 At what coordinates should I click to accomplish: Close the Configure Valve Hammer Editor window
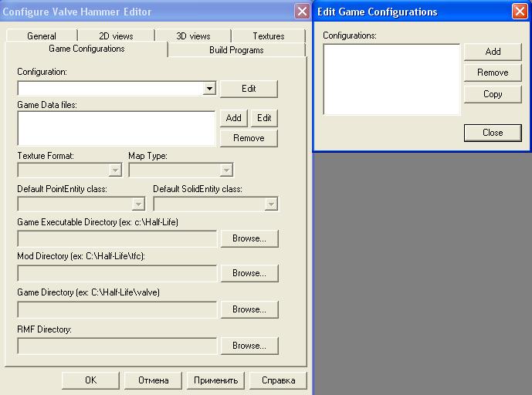click(x=302, y=12)
